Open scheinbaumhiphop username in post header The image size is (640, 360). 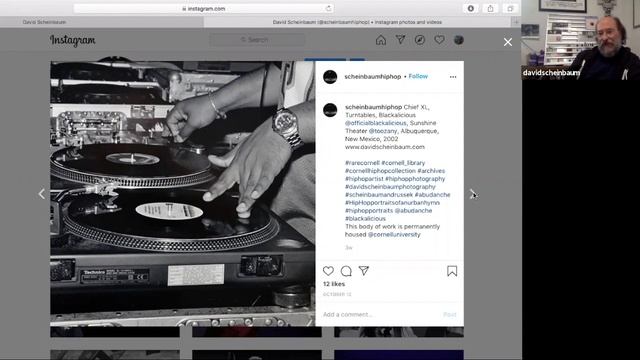pyautogui.click(x=373, y=76)
